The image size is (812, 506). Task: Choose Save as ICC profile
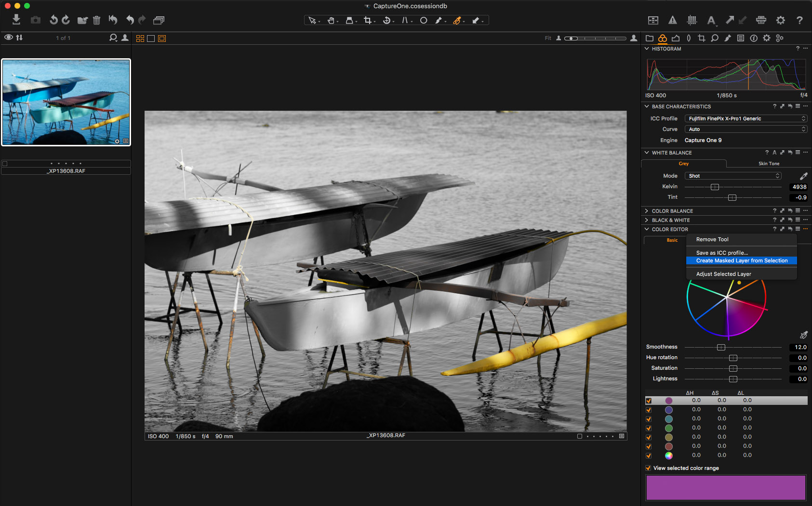click(742, 253)
